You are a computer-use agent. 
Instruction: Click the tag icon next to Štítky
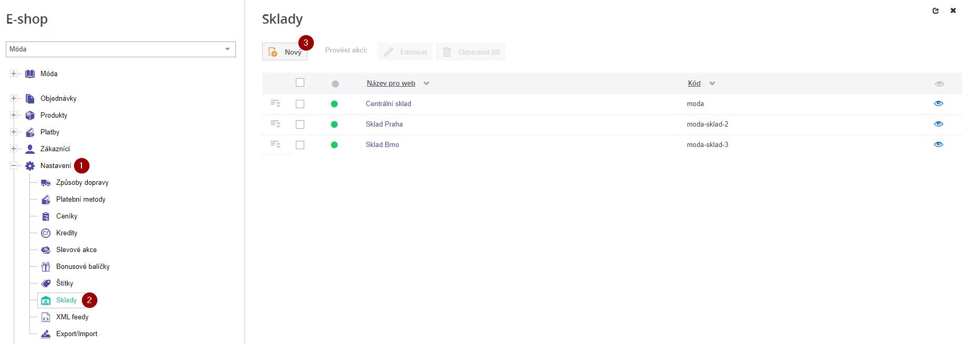46,284
